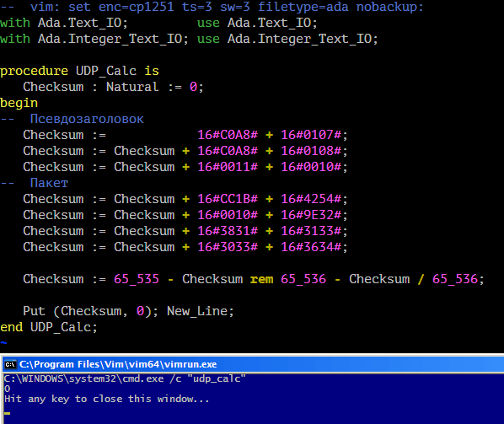This screenshot has height=424, width=504.
Task: Click the 'Natural' type in declaration
Action: click(132, 87)
